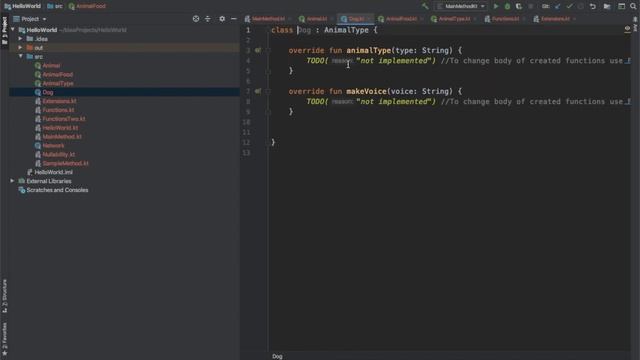Run with coverage icon
640x360 pixels.
click(519, 6)
